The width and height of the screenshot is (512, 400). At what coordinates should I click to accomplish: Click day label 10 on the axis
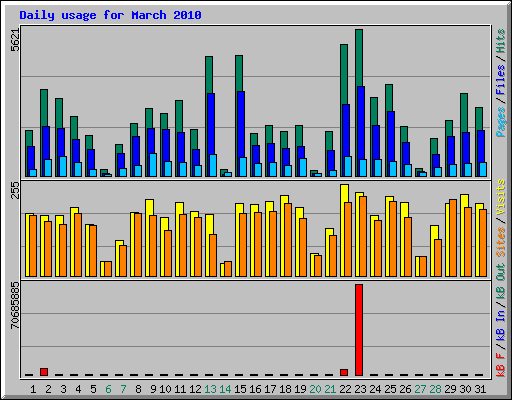(x=166, y=389)
